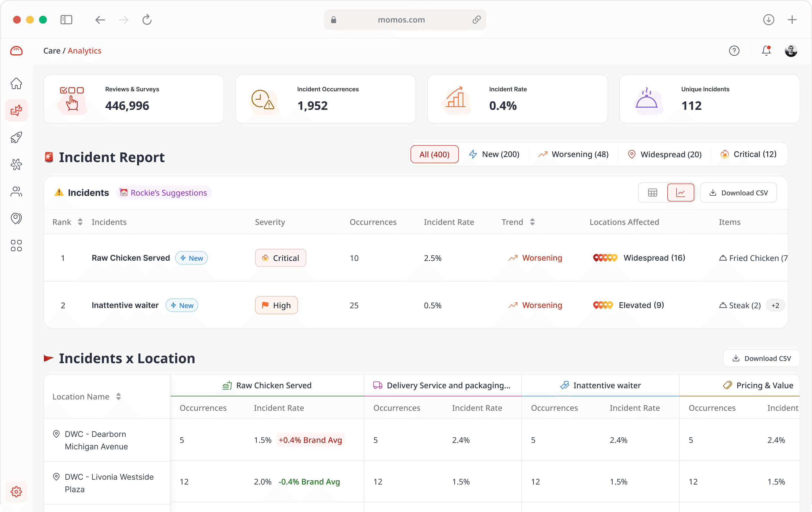Open the notifications bell icon
Image resolution: width=812 pixels, height=512 pixels.
coord(766,51)
